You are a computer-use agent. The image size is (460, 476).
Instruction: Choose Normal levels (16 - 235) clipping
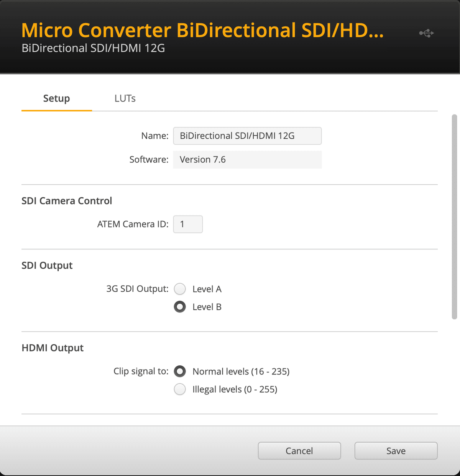(180, 371)
